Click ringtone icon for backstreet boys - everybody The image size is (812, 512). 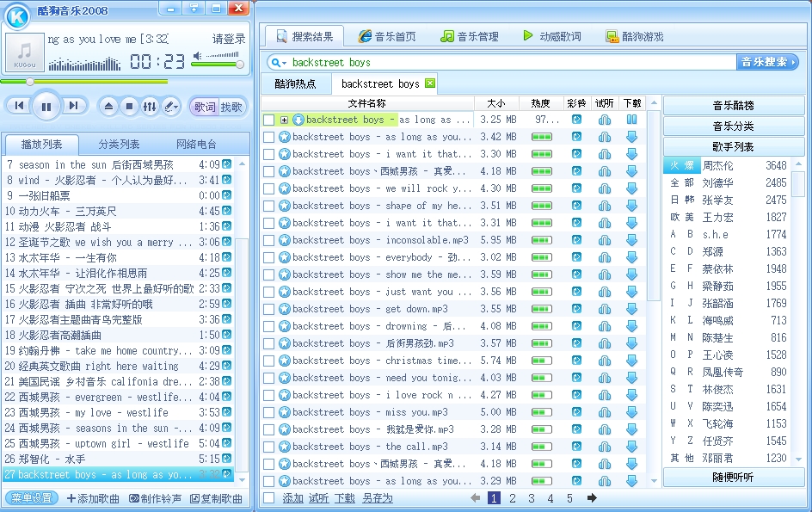pos(576,257)
